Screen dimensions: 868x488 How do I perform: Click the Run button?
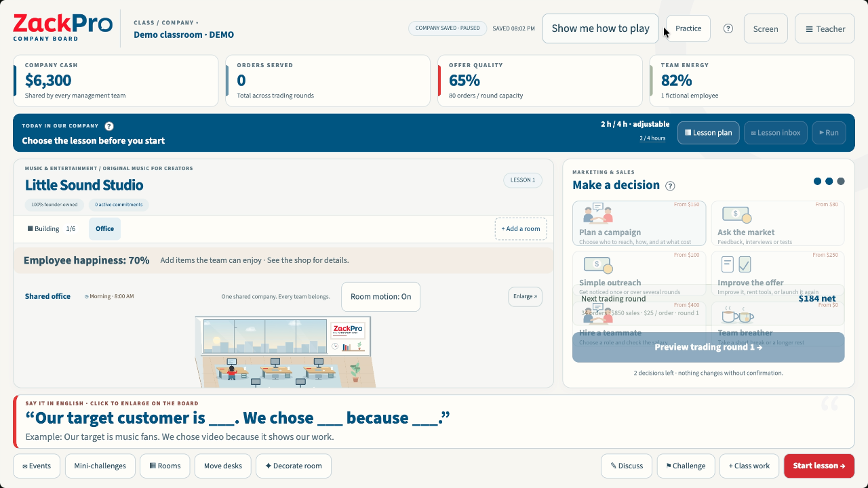pos(829,133)
